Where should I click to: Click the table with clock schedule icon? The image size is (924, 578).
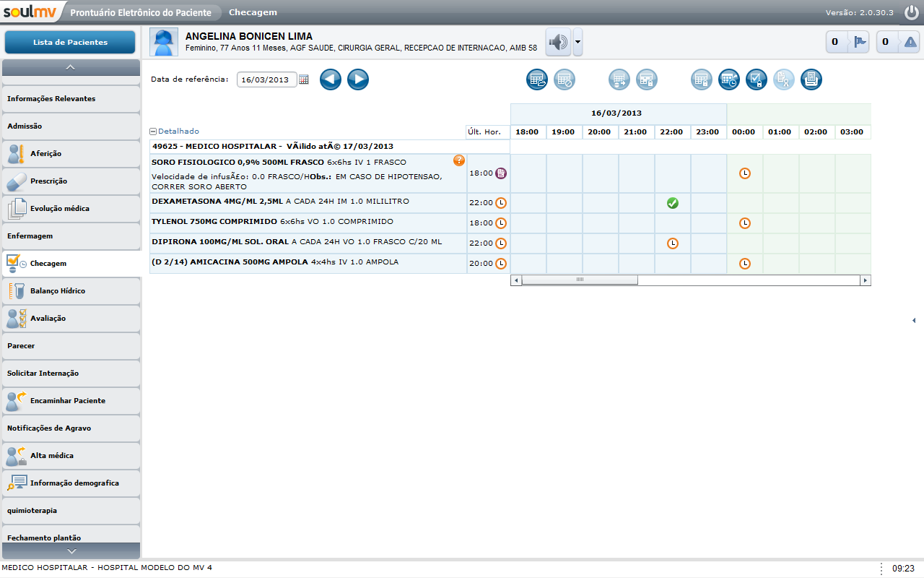pos(729,79)
